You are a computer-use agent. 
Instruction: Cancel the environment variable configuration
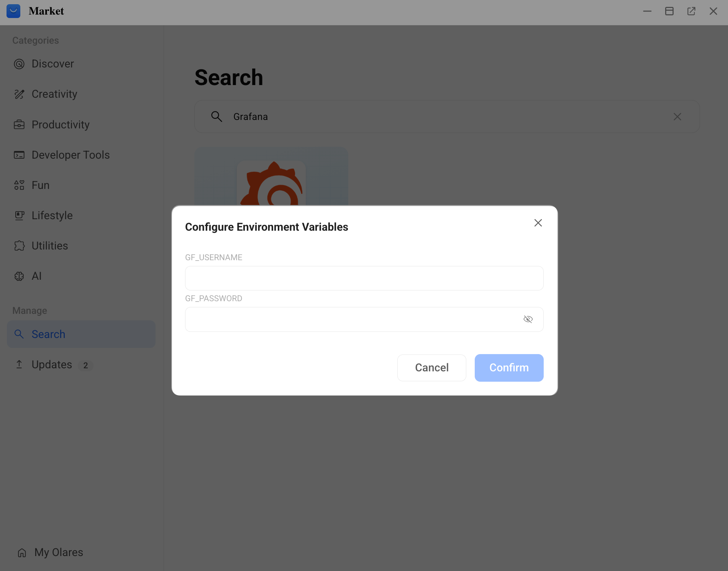tap(431, 368)
